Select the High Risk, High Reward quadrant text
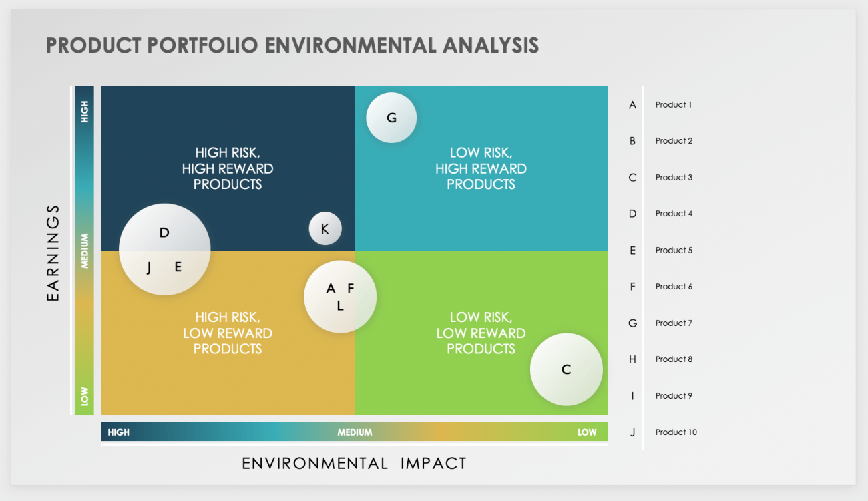The image size is (868, 501). (228, 168)
